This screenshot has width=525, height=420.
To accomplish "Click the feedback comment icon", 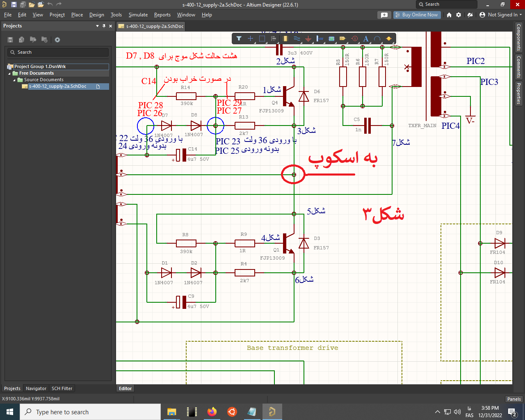I will 384,15.
